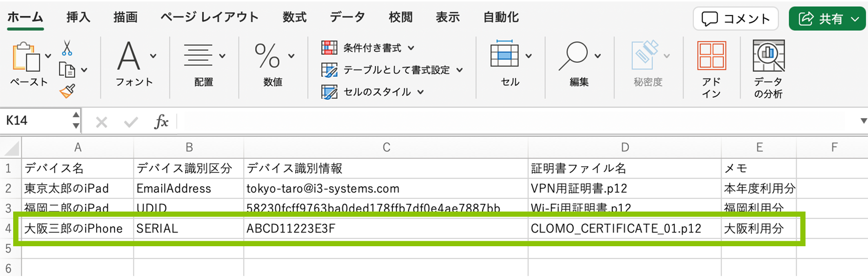Select cell SERIAL
The width and height of the screenshot is (868, 277).
(189, 229)
